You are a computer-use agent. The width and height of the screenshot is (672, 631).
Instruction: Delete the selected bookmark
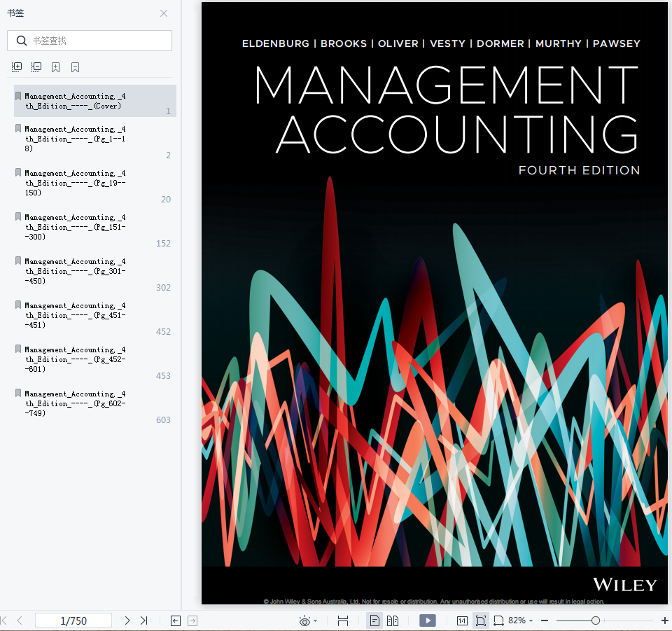76,67
